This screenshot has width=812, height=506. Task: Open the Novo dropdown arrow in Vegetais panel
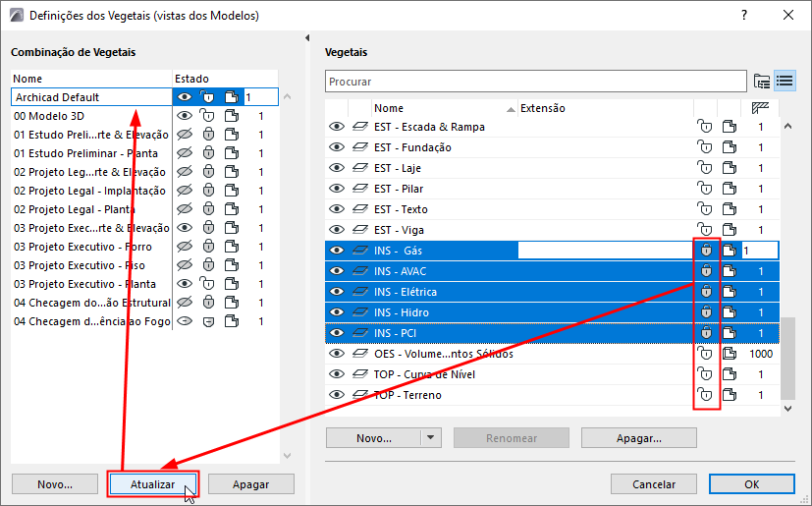coord(431,438)
